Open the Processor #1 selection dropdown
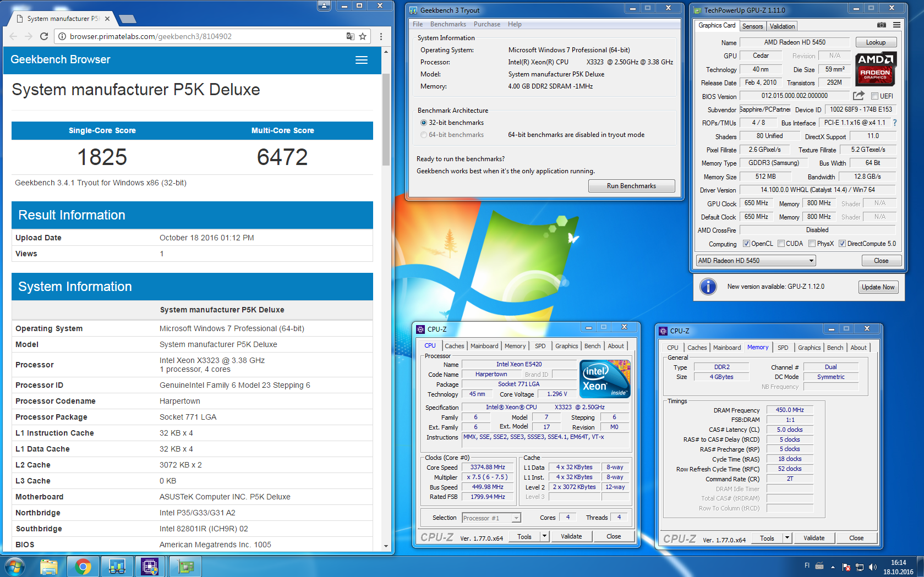924x577 pixels. tap(491, 518)
